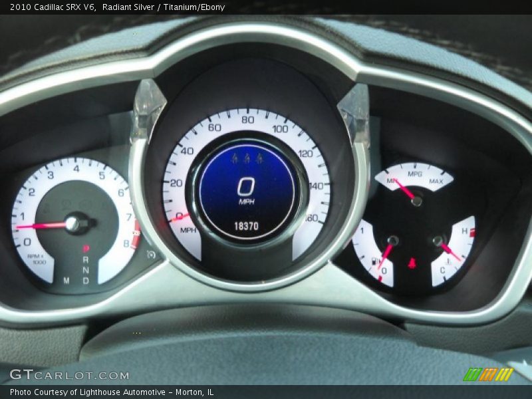This screenshot has height=399, width=532.
Task: Click MPH label printed on the speedometer dial
Action: pos(188,230)
